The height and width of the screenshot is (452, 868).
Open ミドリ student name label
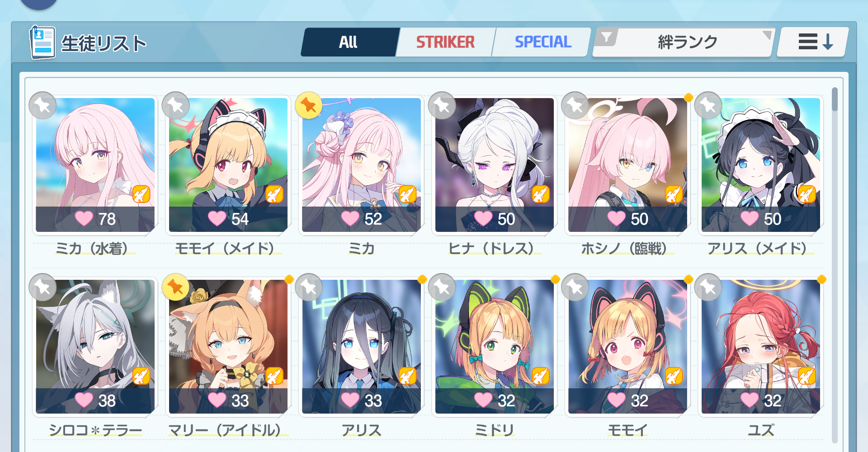coord(494,430)
